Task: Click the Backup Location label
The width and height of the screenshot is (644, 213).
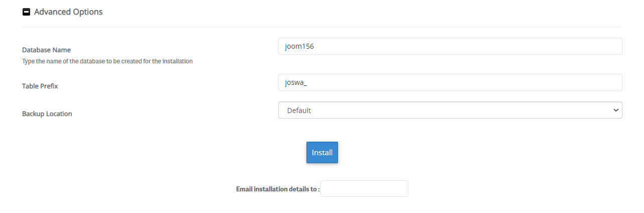Action: (47, 114)
